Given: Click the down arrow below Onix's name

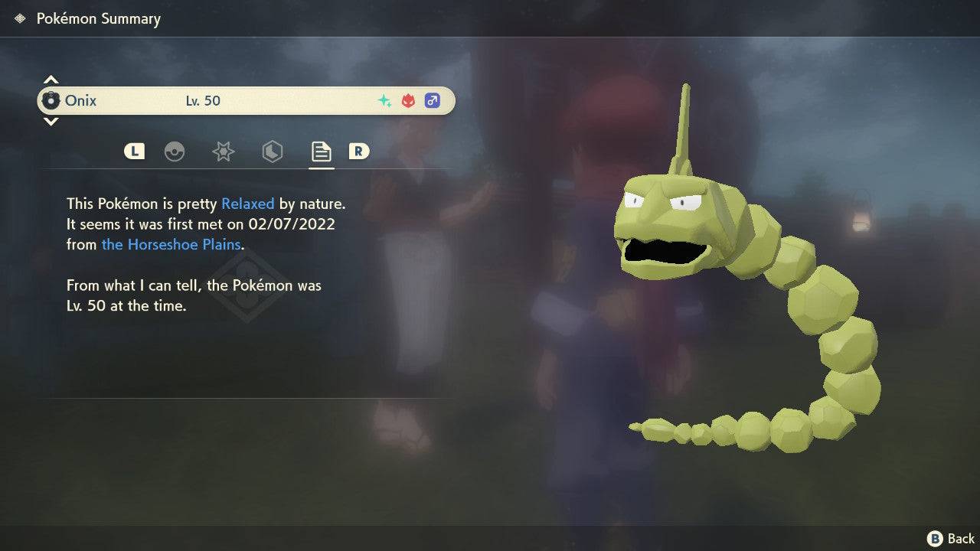Looking at the screenshot, I should (x=50, y=122).
